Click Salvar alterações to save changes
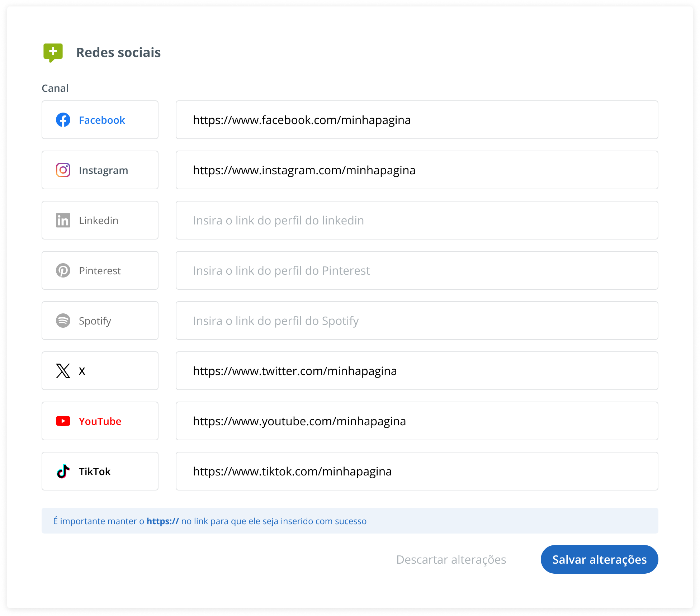Image resolution: width=700 pixels, height=616 pixels. [x=599, y=559]
